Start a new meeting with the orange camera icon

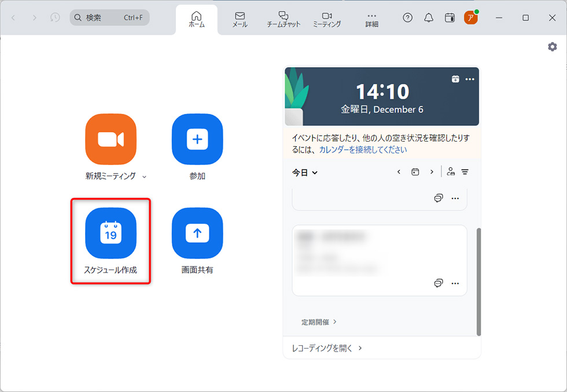[x=111, y=139]
